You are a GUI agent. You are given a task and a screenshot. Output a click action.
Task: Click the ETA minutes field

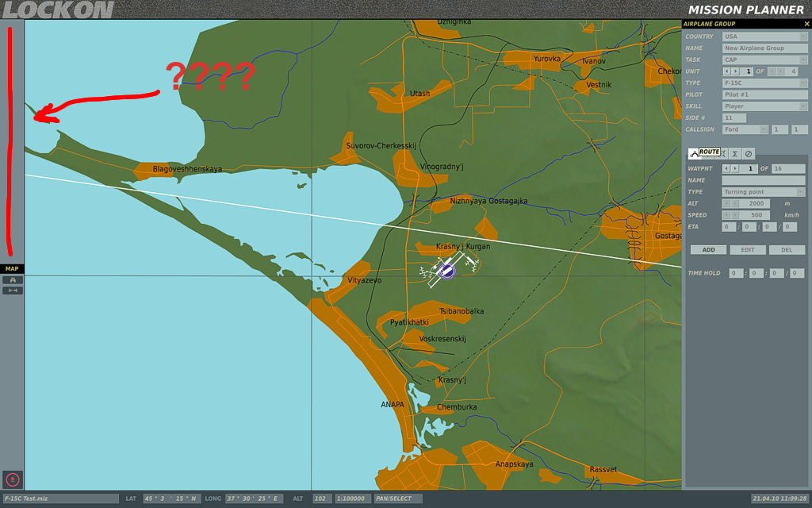(749, 227)
